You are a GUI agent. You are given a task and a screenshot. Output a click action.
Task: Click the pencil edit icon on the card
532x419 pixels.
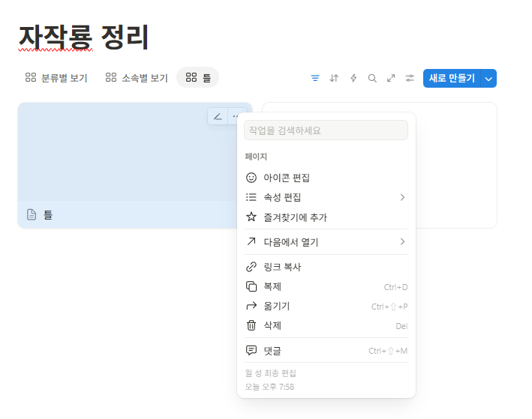[x=218, y=116]
